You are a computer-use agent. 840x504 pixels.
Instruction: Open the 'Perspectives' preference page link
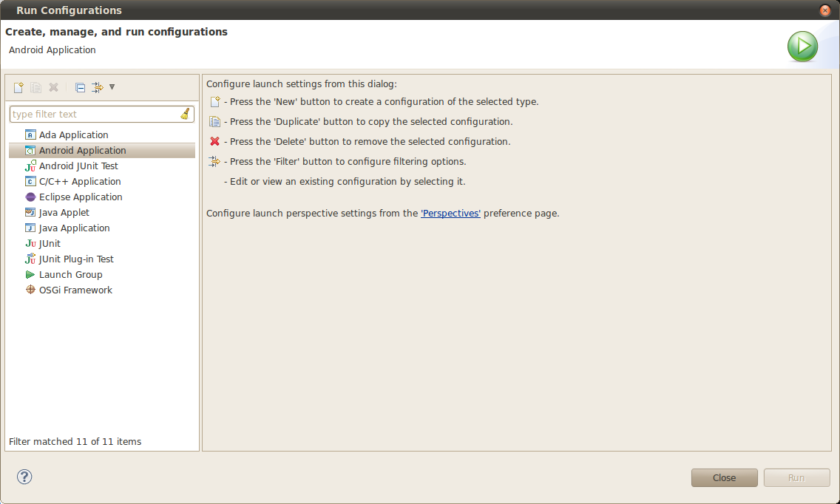450,213
